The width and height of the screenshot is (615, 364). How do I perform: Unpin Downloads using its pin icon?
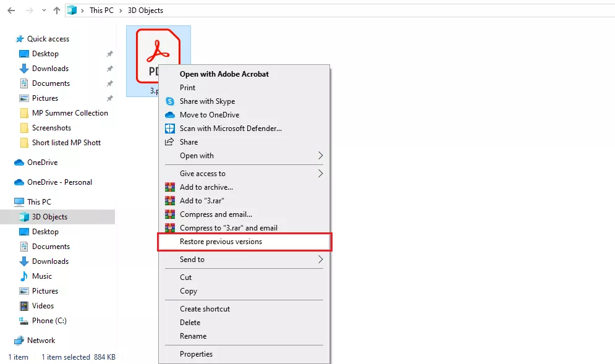click(109, 69)
